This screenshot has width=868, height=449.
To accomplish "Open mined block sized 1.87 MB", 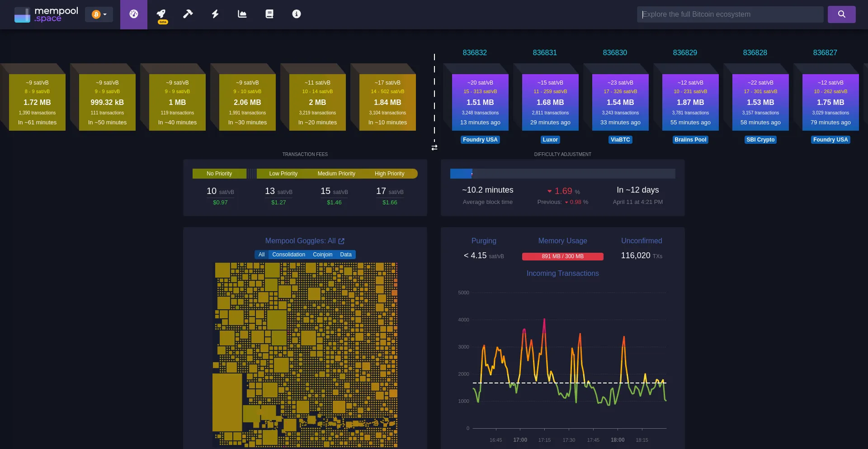I will [690, 102].
